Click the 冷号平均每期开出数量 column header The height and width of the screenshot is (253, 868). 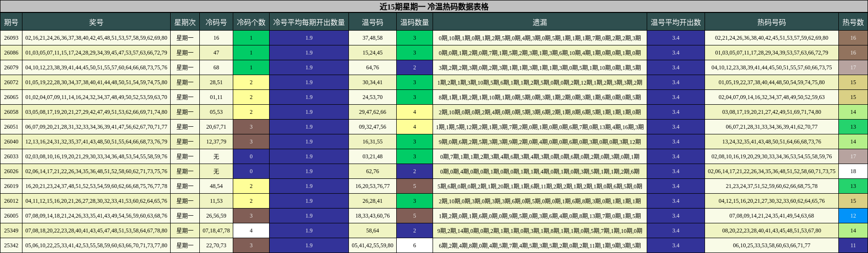click(309, 22)
